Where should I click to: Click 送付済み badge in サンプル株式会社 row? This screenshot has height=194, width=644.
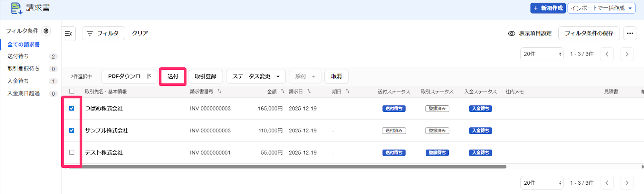(x=394, y=131)
